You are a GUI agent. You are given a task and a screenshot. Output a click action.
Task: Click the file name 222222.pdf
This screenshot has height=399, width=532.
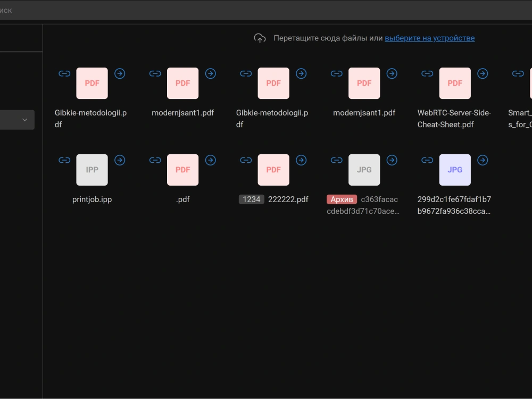tap(288, 199)
